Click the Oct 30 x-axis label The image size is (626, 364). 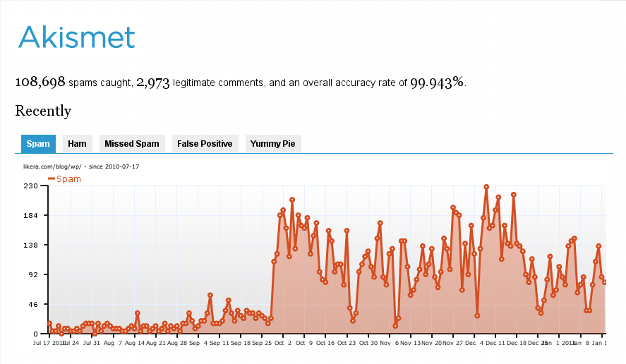(368, 343)
